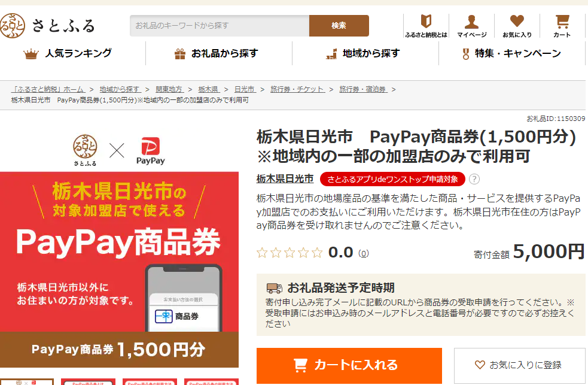Select the third product thumbnail

[x=150, y=381]
